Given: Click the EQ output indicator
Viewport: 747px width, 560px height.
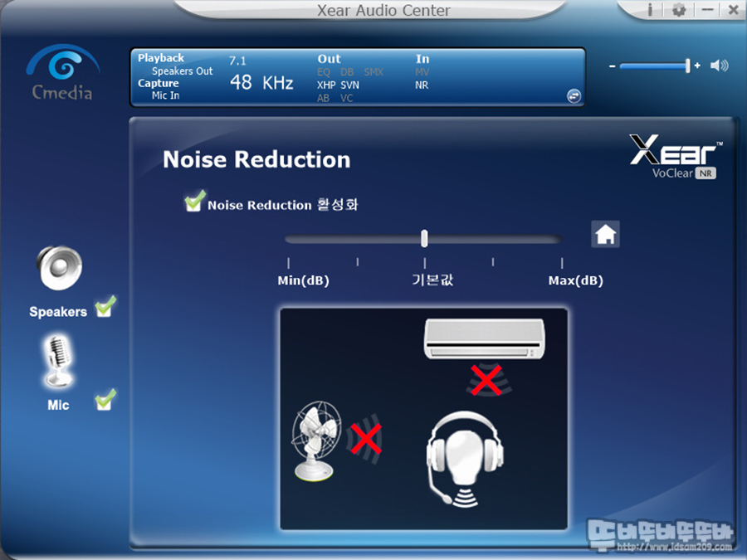Looking at the screenshot, I should pos(324,72).
